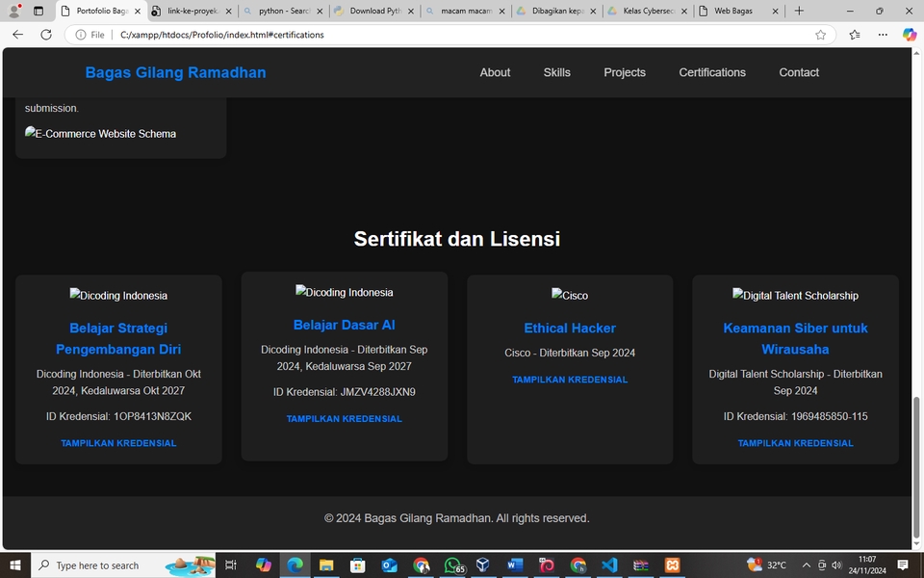This screenshot has height=578, width=924.
Task: Open the Contact nav link
Action: pyautogui.click(x=799, y=72)
